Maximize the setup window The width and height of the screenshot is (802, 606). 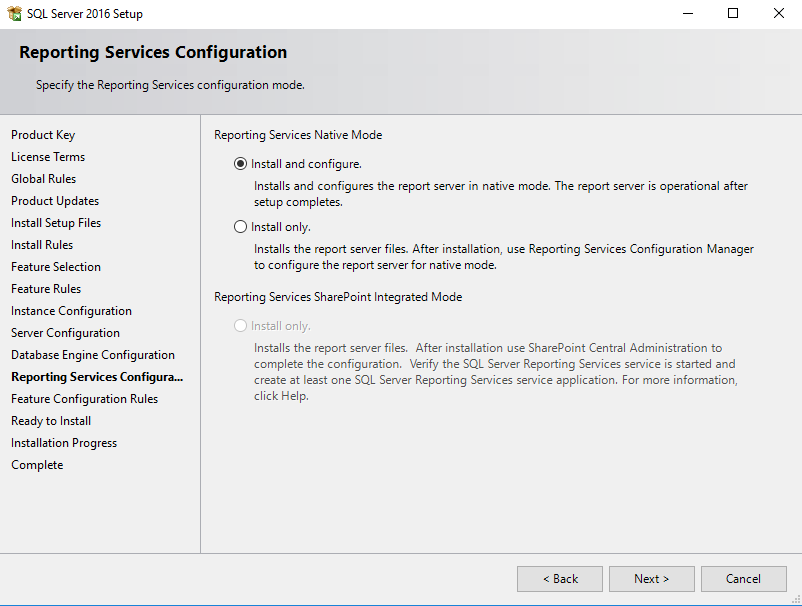point(733,14)
